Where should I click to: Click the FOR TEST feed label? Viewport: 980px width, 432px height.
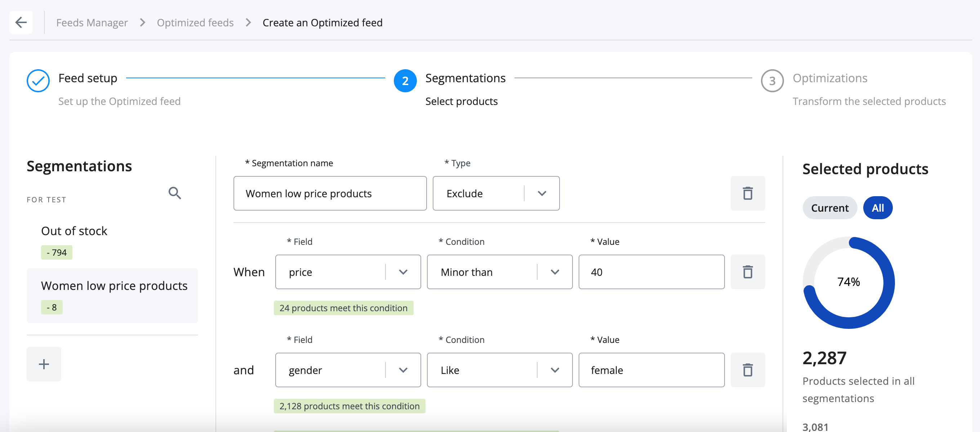[x=46, y=200]
